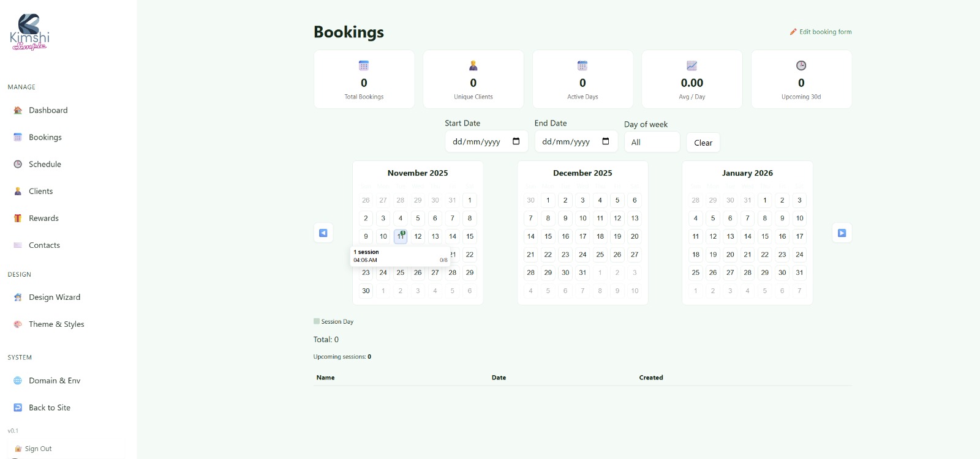Open End Date calendar picker icon
Viewport: 980px width, 459px height.
coord(606,141)
